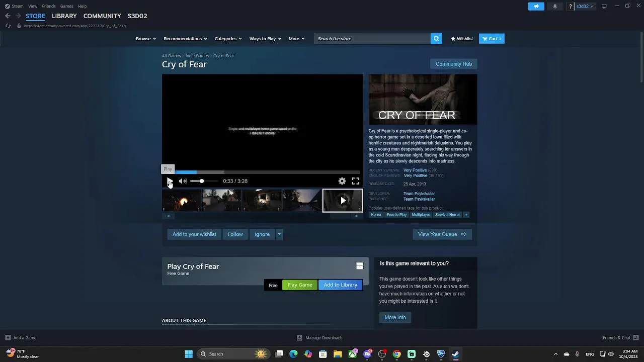644x362 pixels.
Task: Open the Horror tag
Action: [376, 215]
